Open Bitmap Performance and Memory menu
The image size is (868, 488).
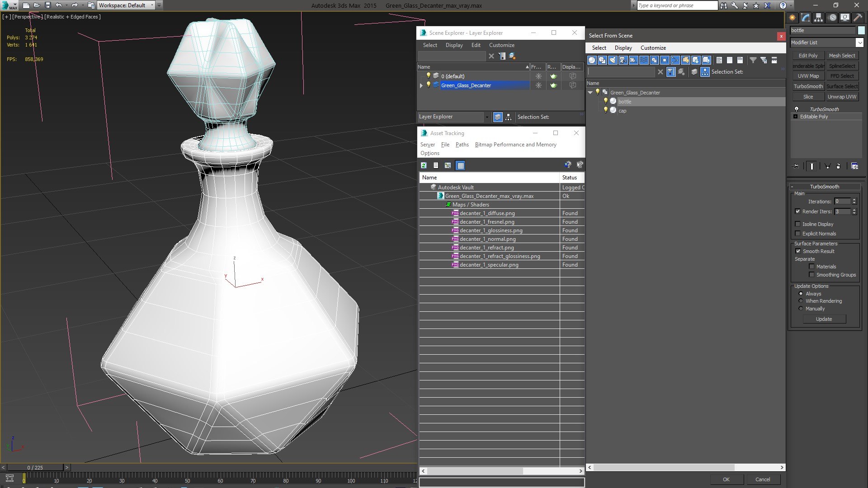pos(515,145)
